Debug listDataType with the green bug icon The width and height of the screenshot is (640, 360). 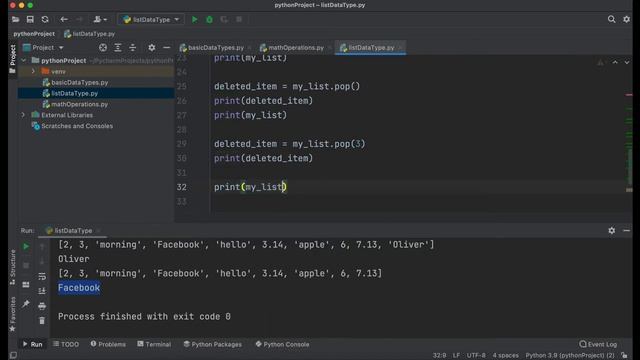pyautogui.click(x=209, y=19)
